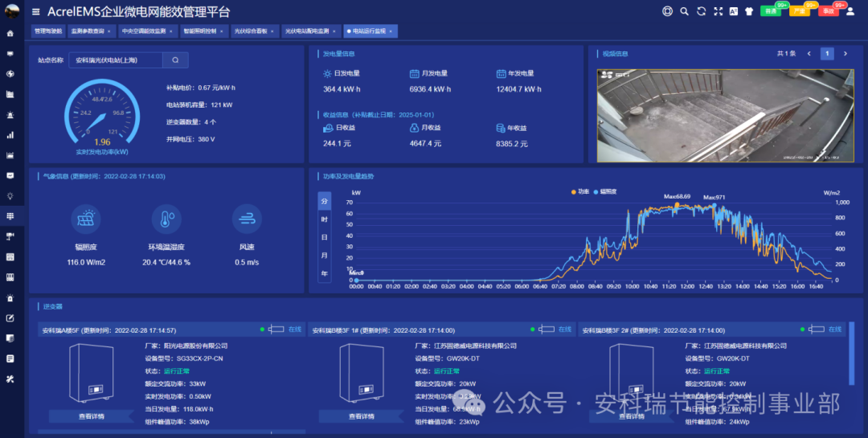Switch to the 管理驾驶舱 tab
Viewport: 868px width, 438px height.
[x=48, y=31]
